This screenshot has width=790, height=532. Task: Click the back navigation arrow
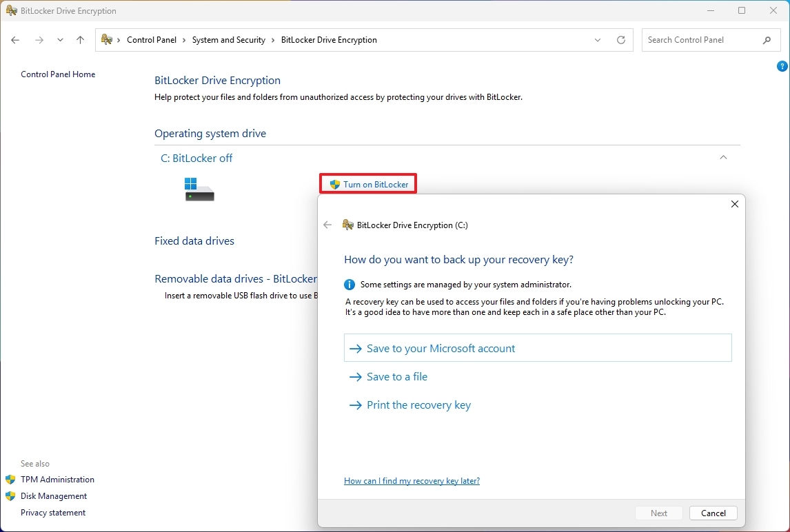(x=15, y=40)
